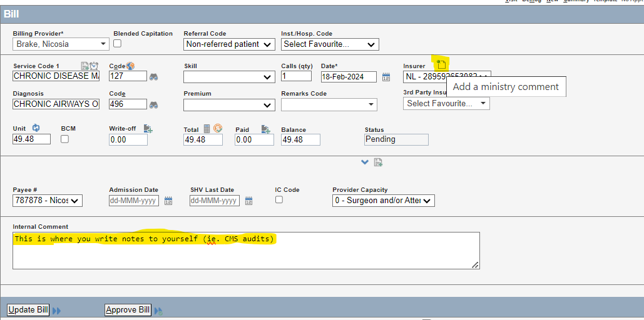The height and width of the screenshot is (320, 644).
Task: Open the Provider Capacity dropdown
Action: [x=383, y=201]
